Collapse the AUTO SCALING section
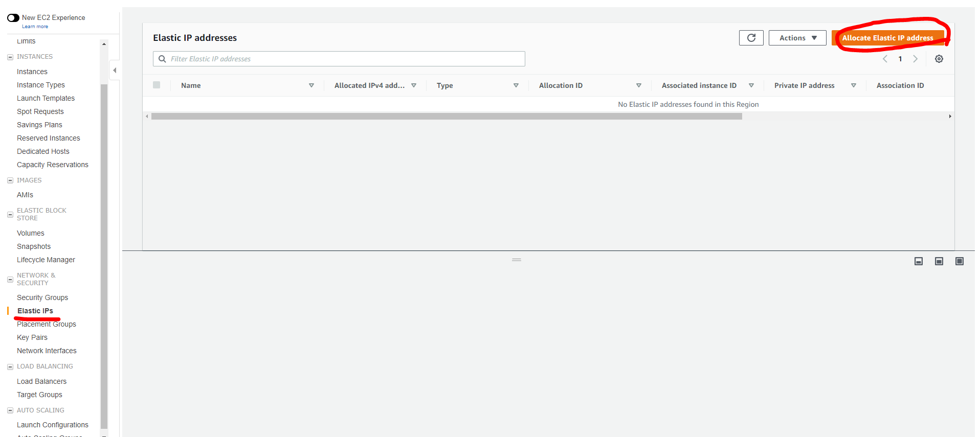Image resolution: width=980 pixels, height=437 pixels. (x=10, y=410)
